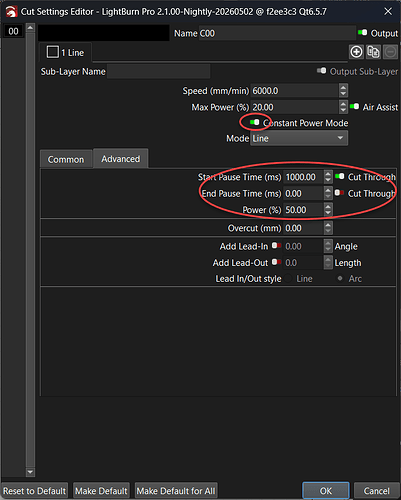Click layer list scroll down arrow
This screenshot has width=401, height=500.
coord(30,472)
